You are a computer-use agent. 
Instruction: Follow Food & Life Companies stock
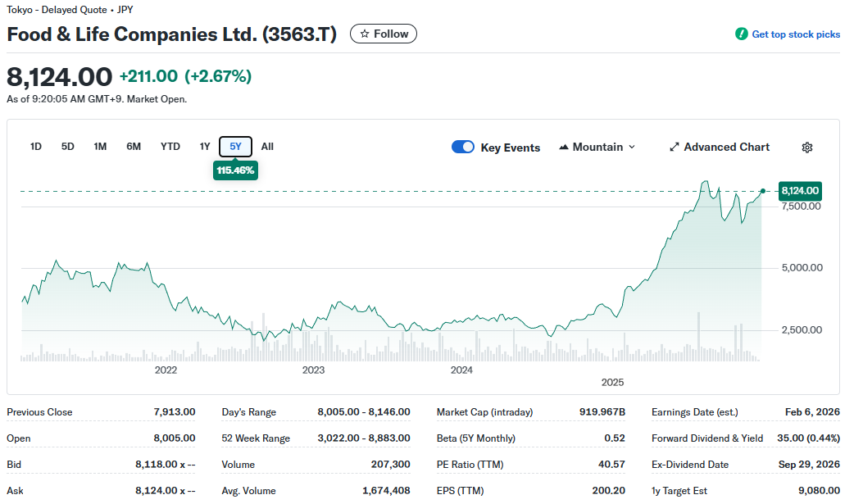(384, 34)
